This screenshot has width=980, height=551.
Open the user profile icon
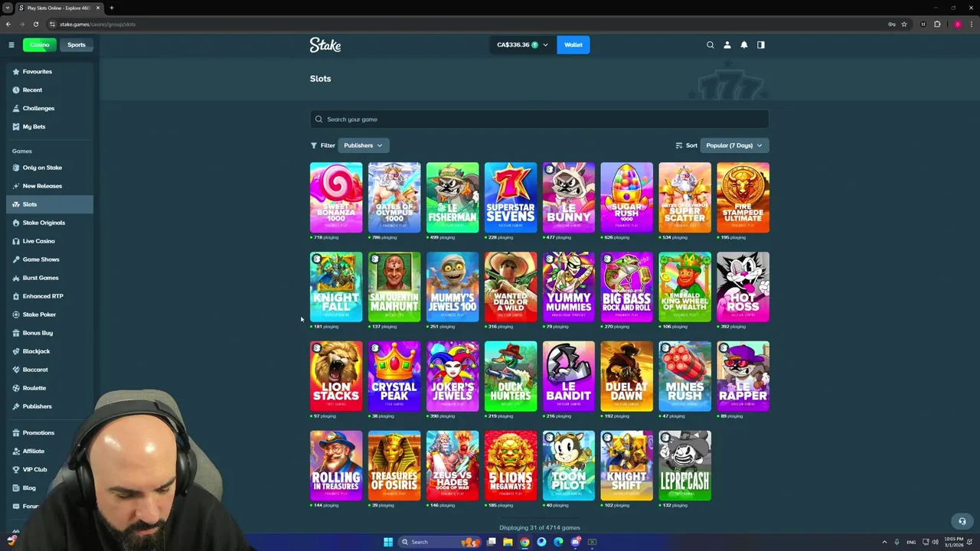[727, 44]
